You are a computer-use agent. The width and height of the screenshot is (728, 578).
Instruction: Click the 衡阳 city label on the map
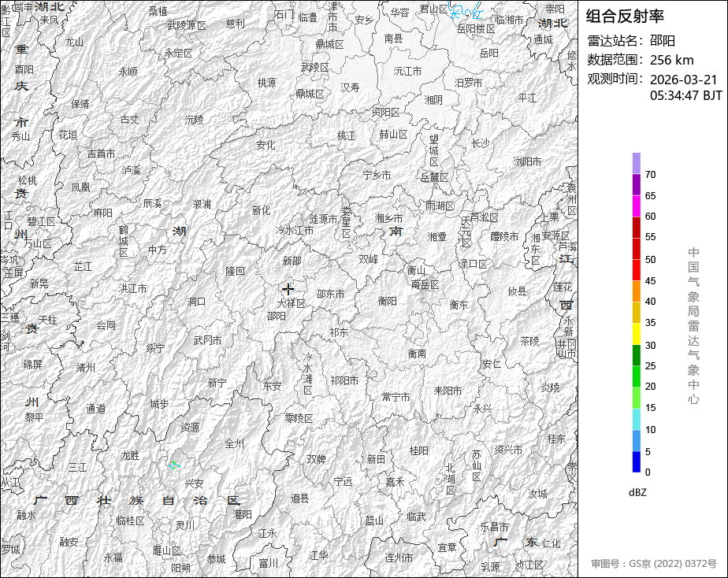point(387,301)
